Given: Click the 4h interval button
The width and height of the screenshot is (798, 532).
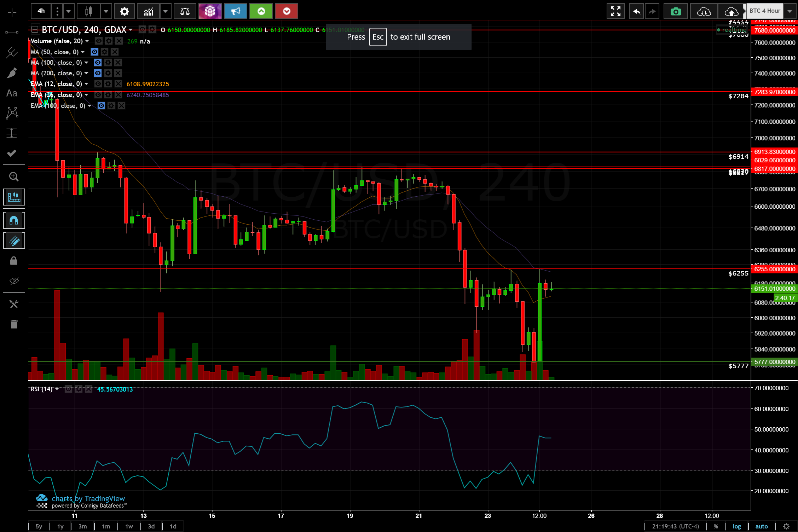Looking at the screenshot, I should (41, 11).
